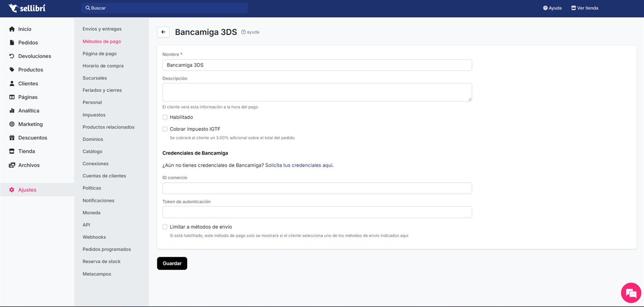
Task: Click the Analítica bar chart icon
Action: [x=12, y=111]
